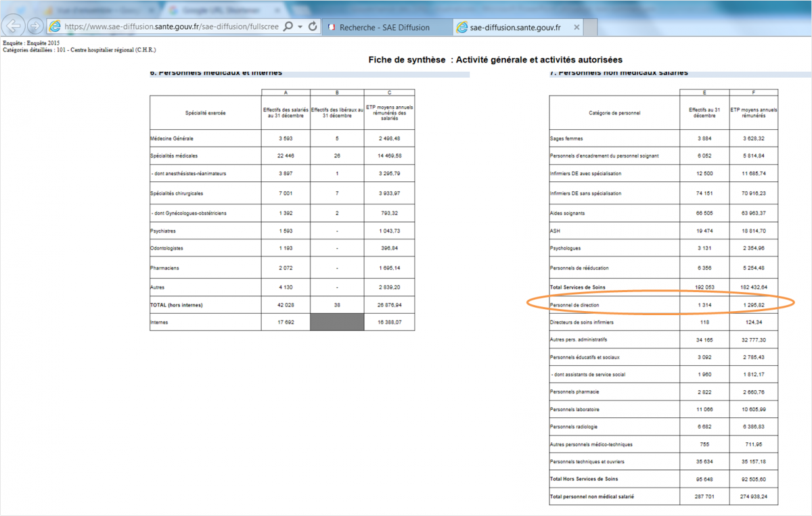This screenshot has width=812, height=516.
Task: Close the sae-diffusion.sante.gouv.fr tab
Action: coord(577,27)
